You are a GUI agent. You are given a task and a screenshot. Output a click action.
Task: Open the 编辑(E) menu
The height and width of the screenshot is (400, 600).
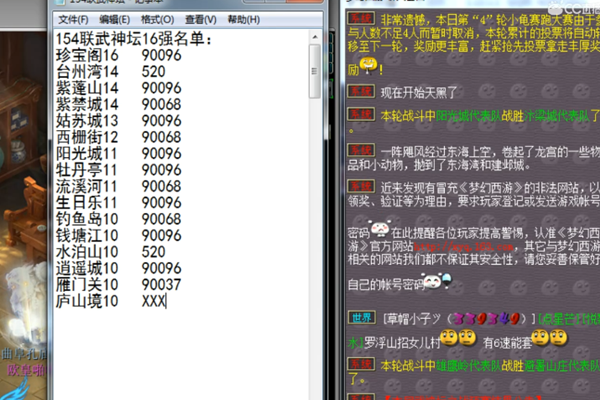pyautogui.click(x=116, y=20)
